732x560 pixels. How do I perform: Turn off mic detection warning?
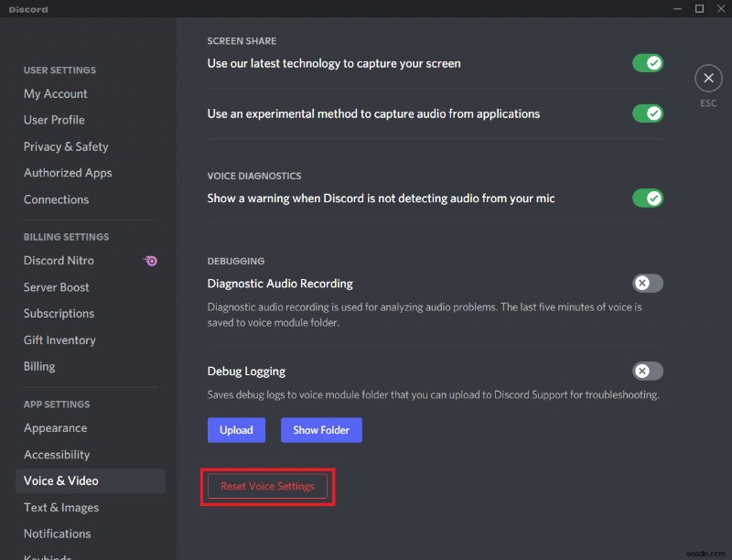[x=648, y=199]
